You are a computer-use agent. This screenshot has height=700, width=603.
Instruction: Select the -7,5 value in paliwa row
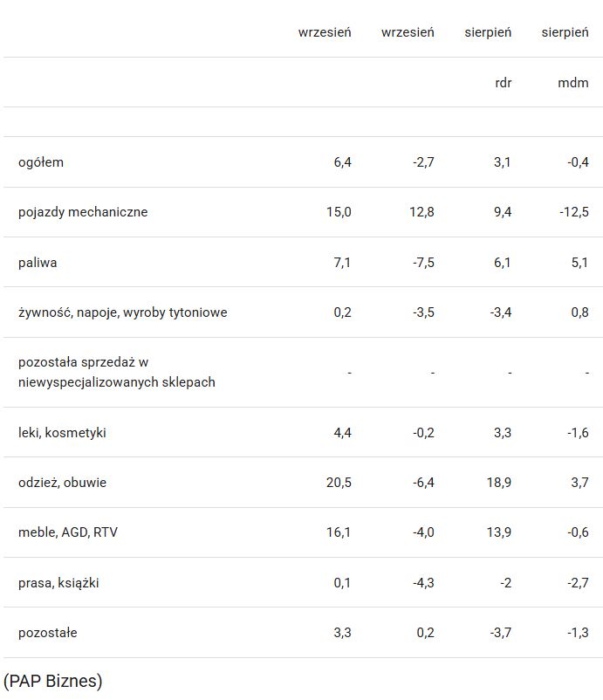point(423,263)
